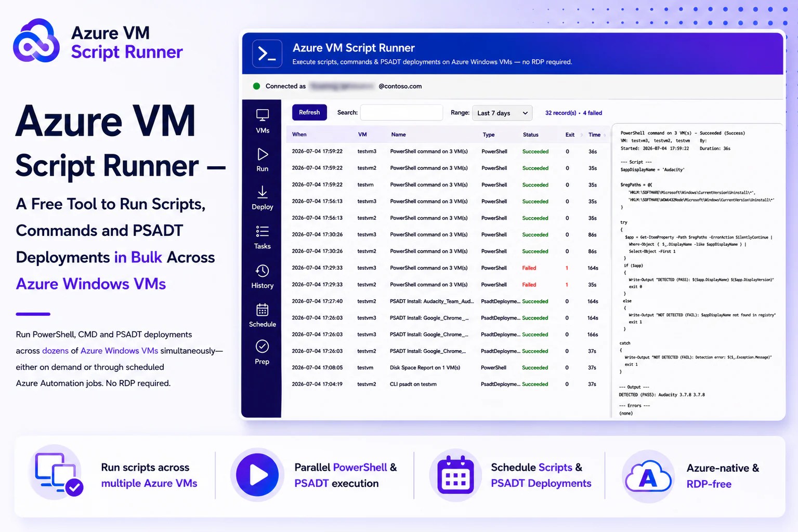Click the '--- Errors ---' heading in details
798x532 pixels.
point(634,406)
